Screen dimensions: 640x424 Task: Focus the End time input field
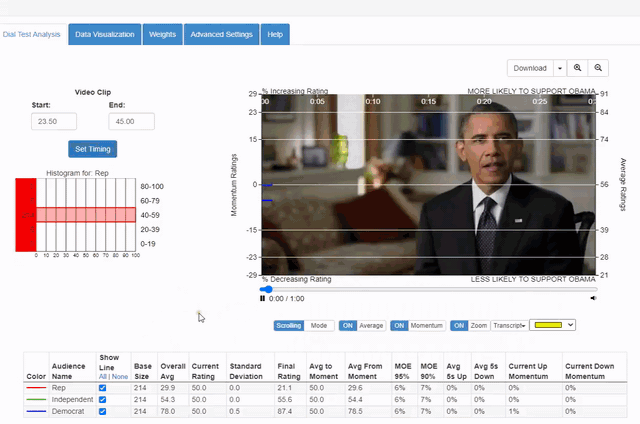click(131, 121)
